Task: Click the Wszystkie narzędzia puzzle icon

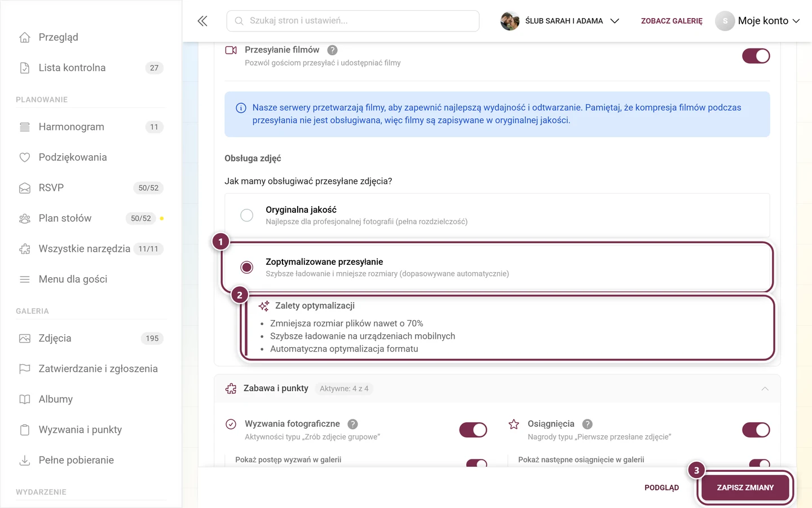Action: tap(25, 249)
